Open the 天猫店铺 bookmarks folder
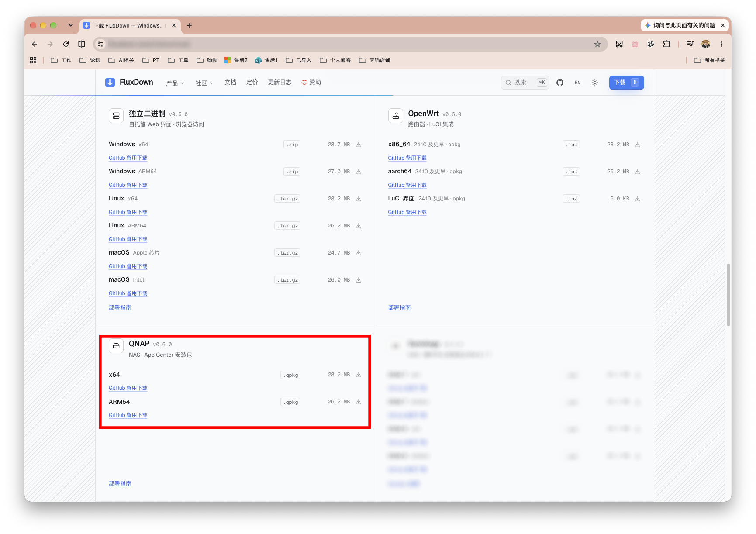This screenshot has height=534, width=756. [375, 60]
